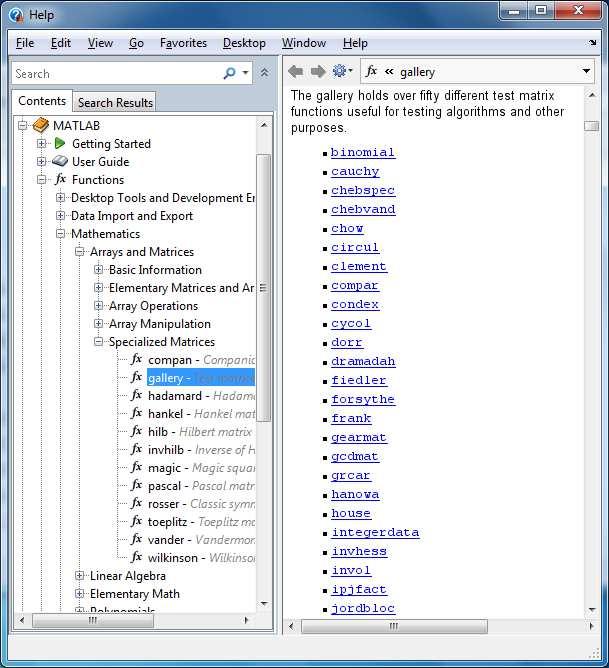Click the Forward navigation arrow
Viewport: 609px width, 668px height.
tap(318, 72)
